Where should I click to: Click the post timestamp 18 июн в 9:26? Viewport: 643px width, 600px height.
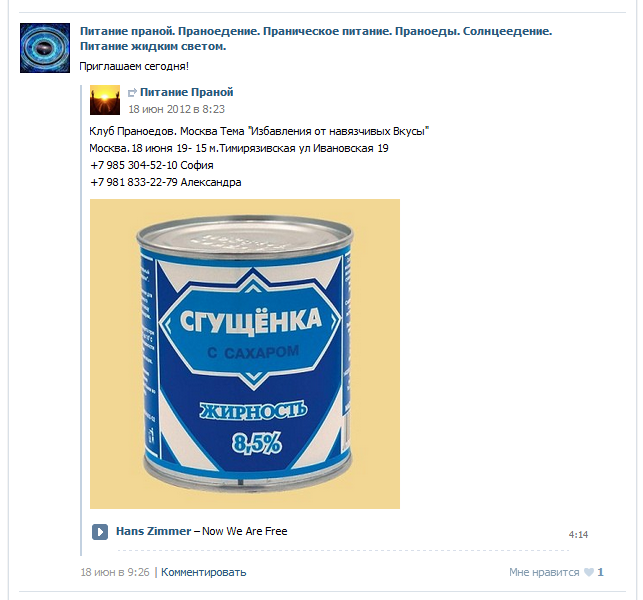coord(115,572)
